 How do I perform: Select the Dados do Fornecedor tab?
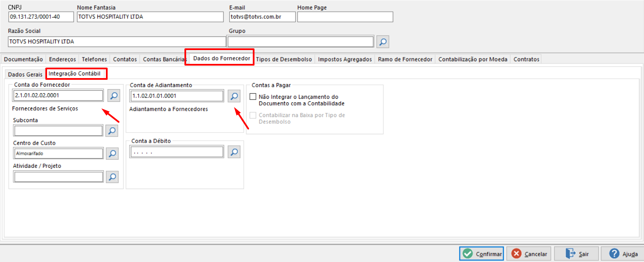(x=221, y=58)
